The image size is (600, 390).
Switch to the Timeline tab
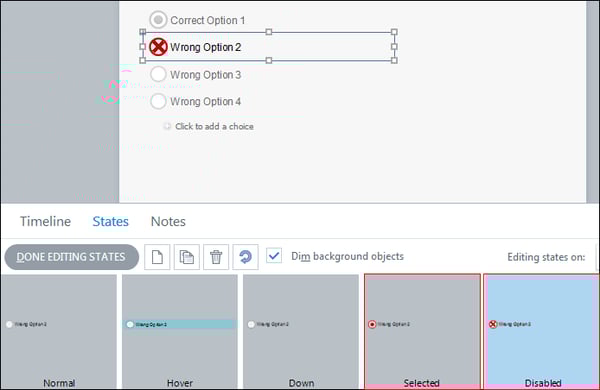[x=45, y=221]
